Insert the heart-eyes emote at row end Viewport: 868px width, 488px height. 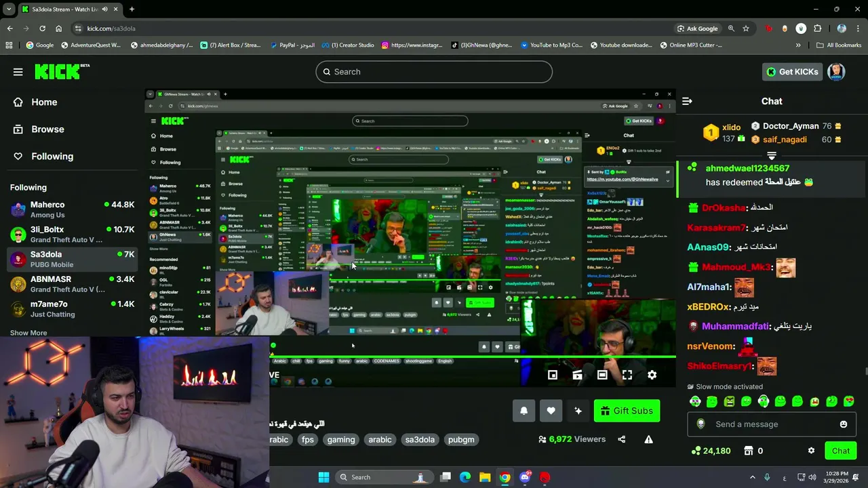point(849,402)
